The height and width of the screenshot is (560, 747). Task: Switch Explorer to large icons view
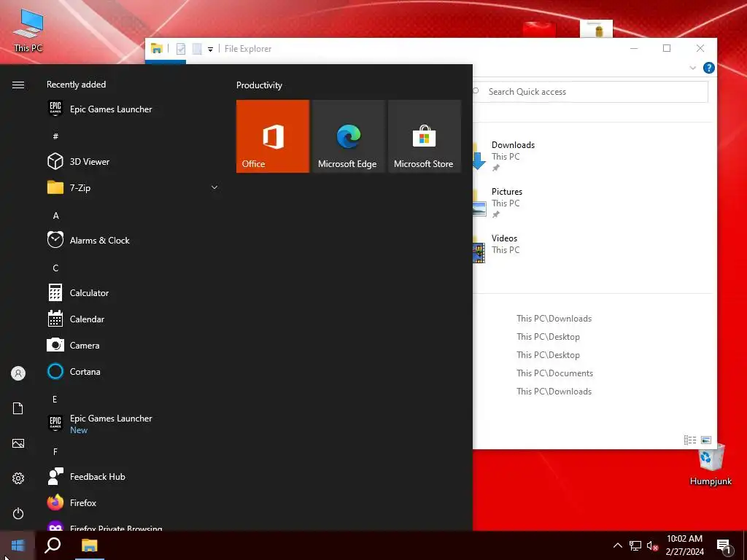pos(706,440)
